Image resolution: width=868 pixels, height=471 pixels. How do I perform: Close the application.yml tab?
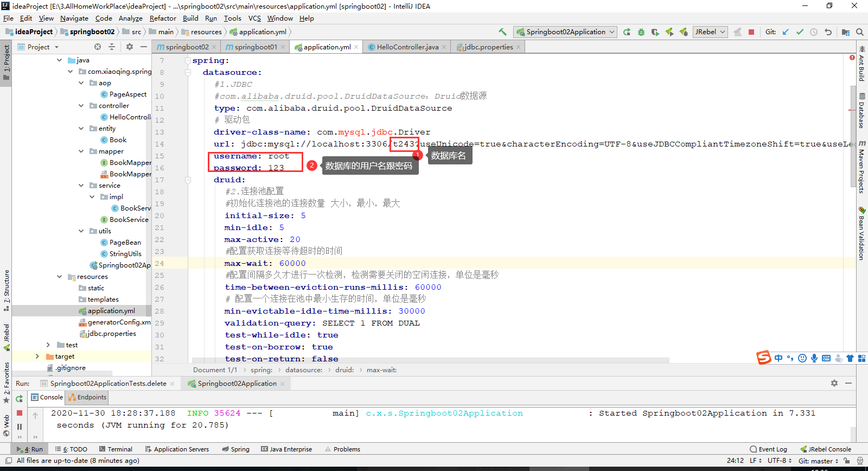356,47
